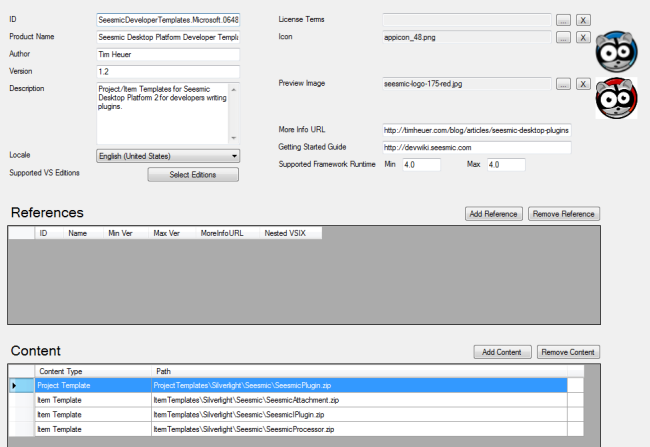Browse for Preview Image file
This screenshot has height=447, width=650.
coord(563,84)
